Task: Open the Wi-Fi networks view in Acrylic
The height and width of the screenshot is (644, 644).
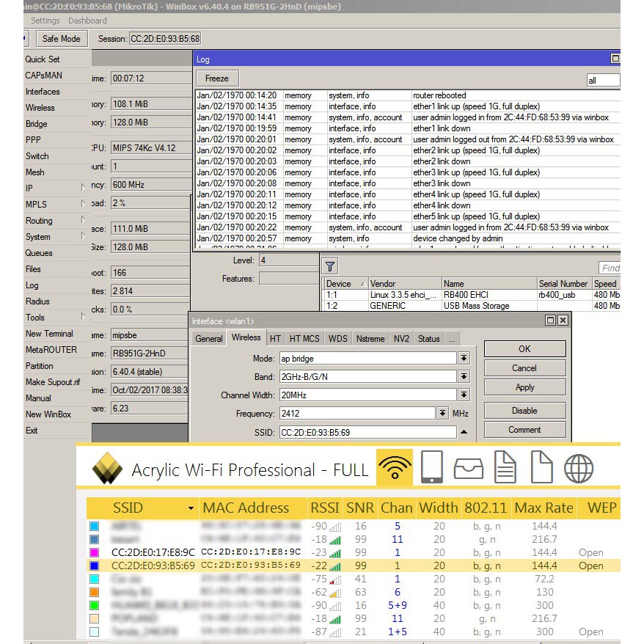Action: (x=395, y=467)
